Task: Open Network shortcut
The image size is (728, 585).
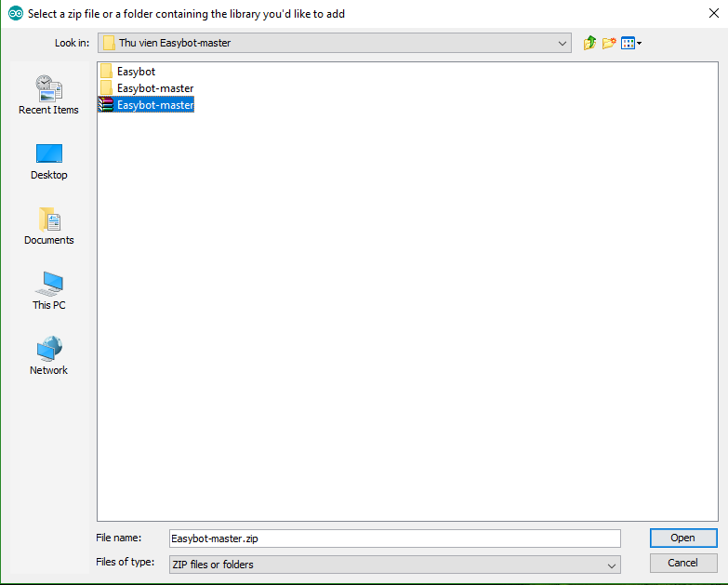Action: point(48,356)
